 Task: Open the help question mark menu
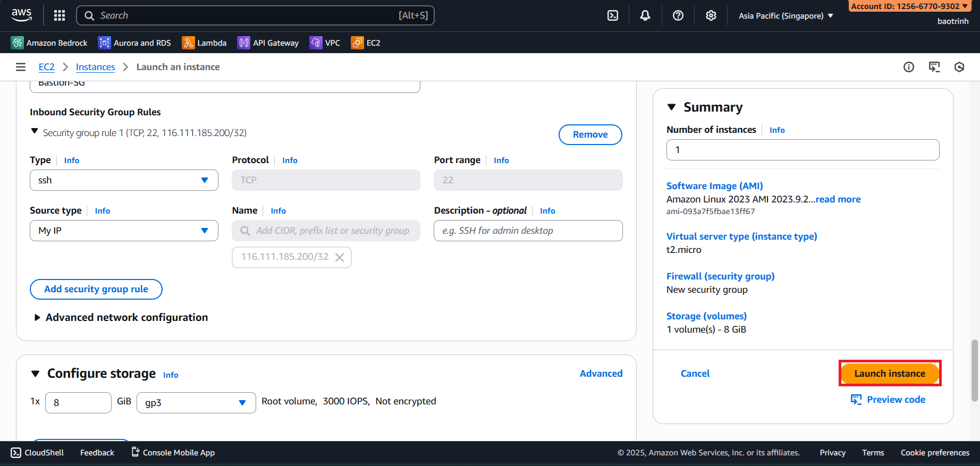678,15
